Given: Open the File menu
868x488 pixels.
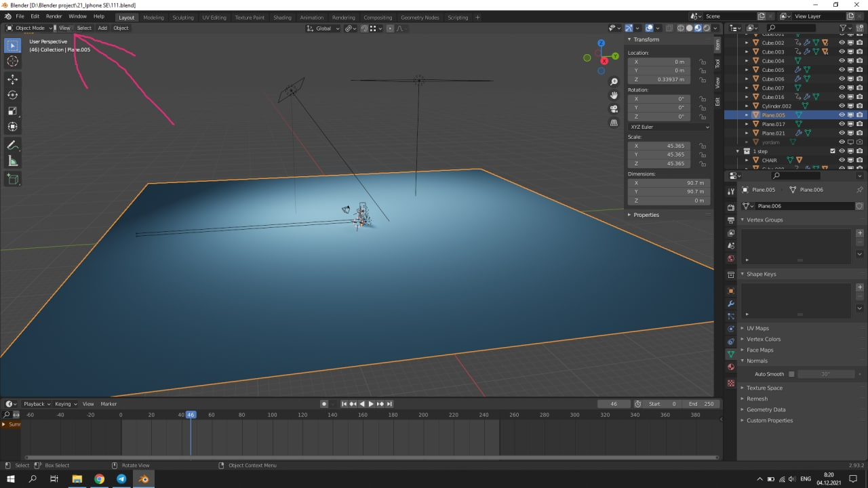Looking at the screenshot, I should [20, 16].
